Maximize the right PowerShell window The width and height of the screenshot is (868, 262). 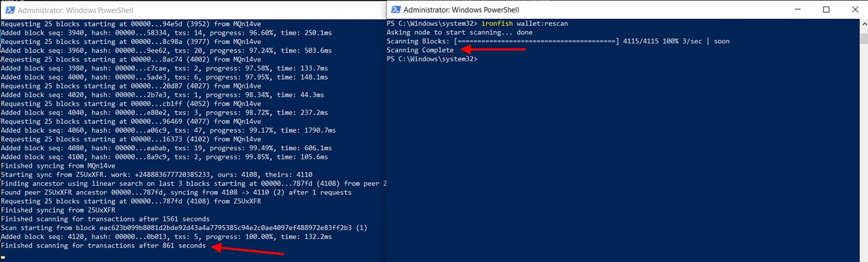(x=826, y=10)
